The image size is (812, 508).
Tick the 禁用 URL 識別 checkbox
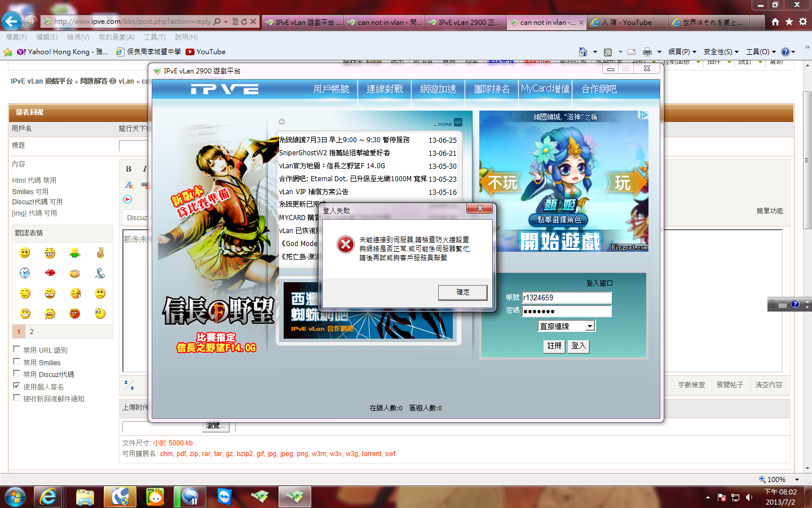point(16,349)
